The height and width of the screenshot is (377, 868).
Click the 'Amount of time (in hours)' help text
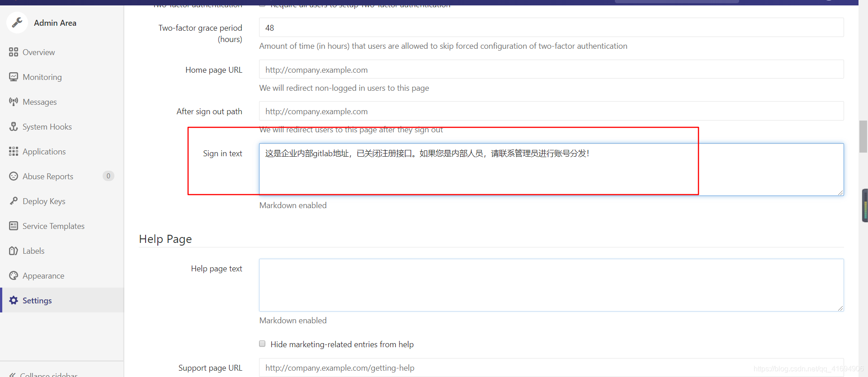(x=443, y=46)
